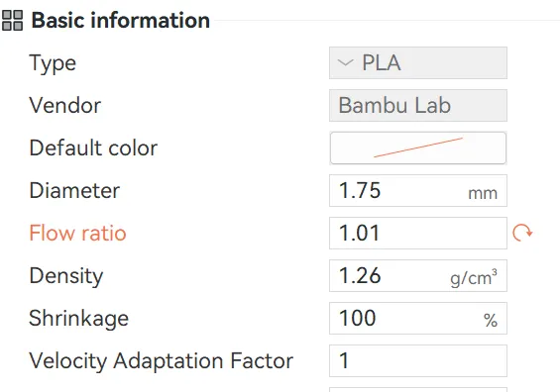Click the Default color label
Image resolution: width=560 pixels, height=392 pixels.
click(x=93, y=148)
